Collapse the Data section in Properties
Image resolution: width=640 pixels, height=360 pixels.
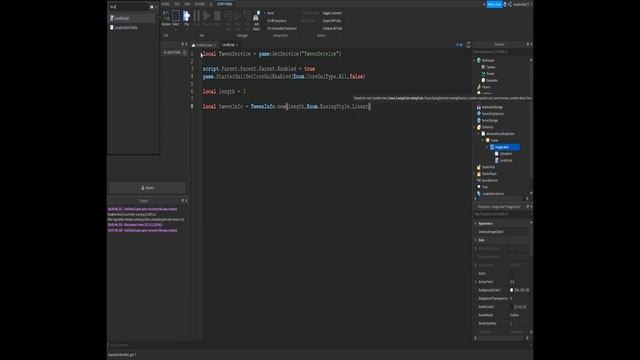coord(476,240)
